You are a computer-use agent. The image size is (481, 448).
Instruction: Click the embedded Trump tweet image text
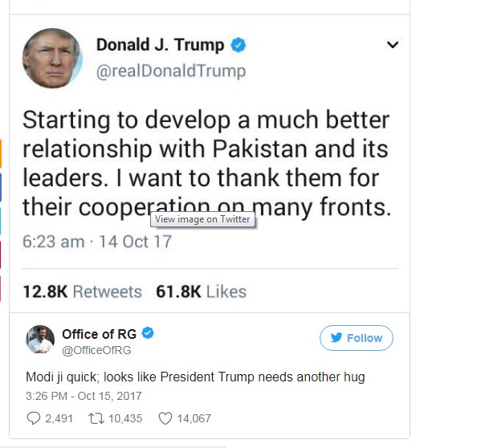pyautogui.click(x=206, y=164)
